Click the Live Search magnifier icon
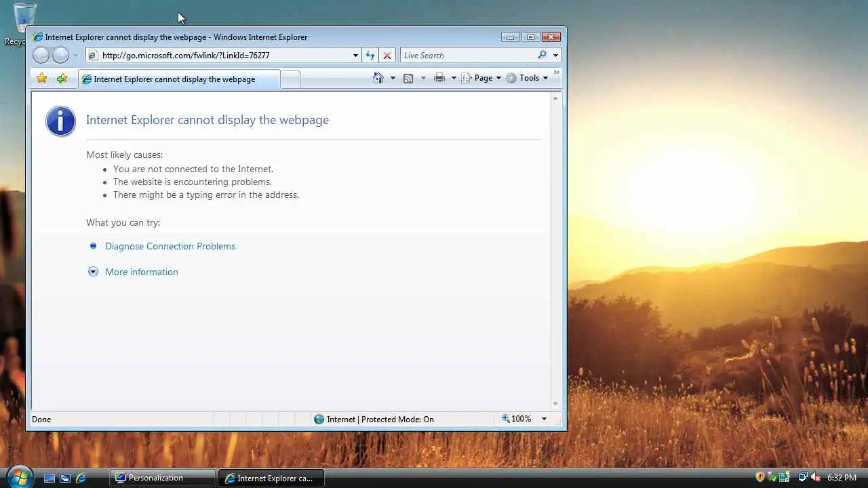Viewport: 868px width, 488px height. [542, 55]
